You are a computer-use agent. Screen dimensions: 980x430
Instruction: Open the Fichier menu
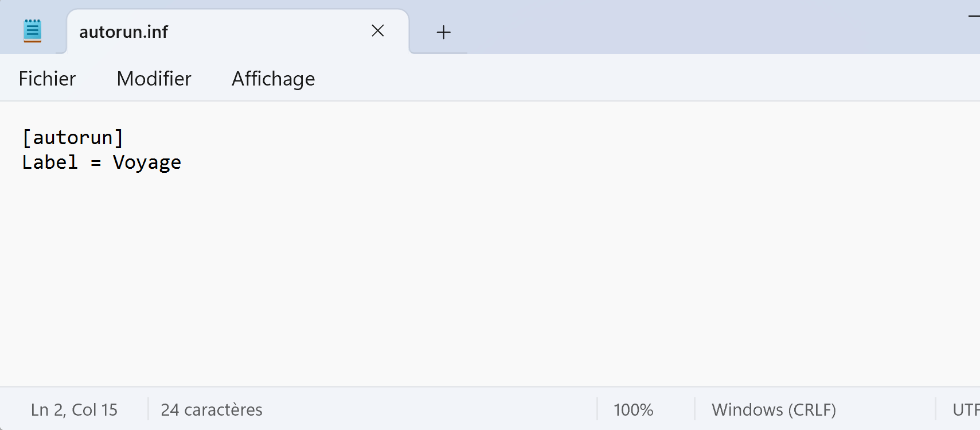click(47, 79)
